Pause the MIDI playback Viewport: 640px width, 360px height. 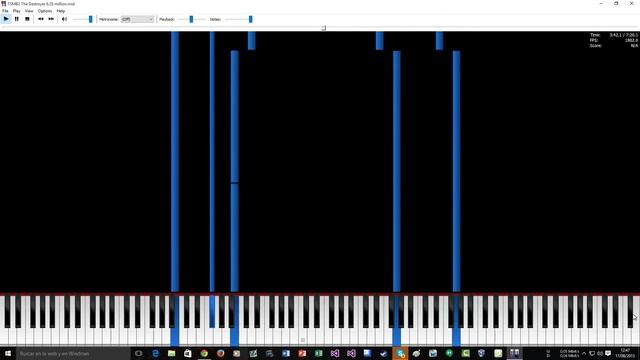click(17, 19)
